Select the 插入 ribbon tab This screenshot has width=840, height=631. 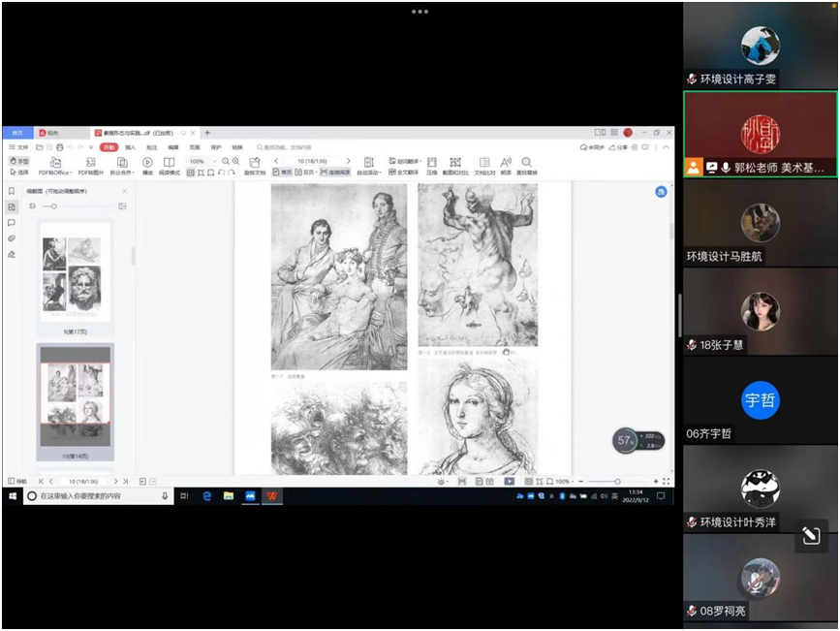(x=130, y=147)
